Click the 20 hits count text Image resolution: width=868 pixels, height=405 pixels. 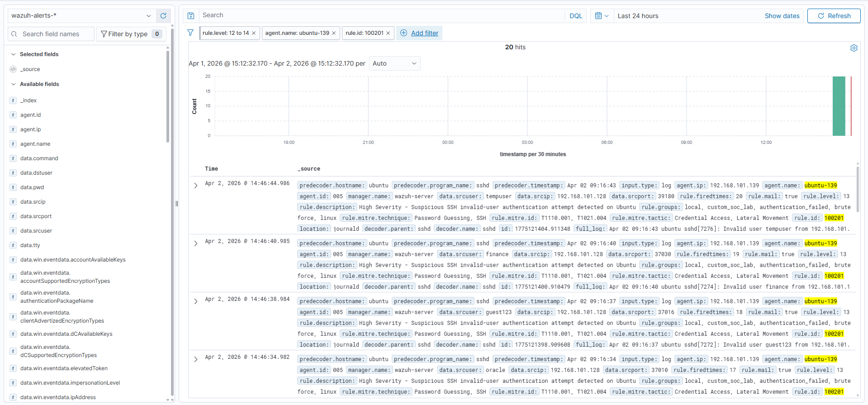coord(515,47)
